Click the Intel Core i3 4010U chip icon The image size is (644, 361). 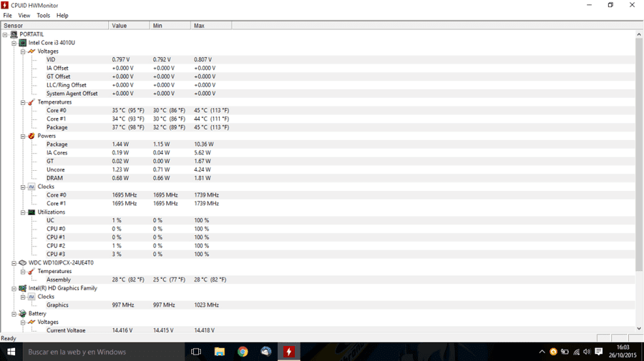tap(23, 43)
